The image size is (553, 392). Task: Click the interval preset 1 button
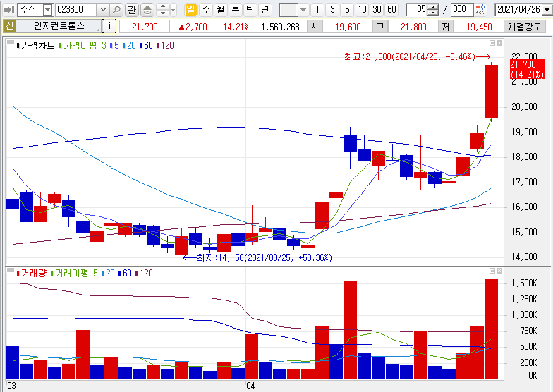pyautogui.click(x=317, y=10)
